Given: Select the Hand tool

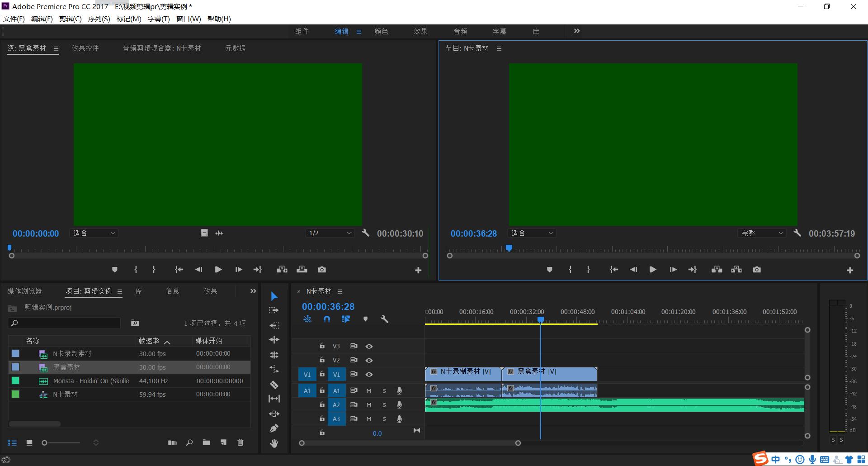Looking at the screenshot, I should (274, 443).
